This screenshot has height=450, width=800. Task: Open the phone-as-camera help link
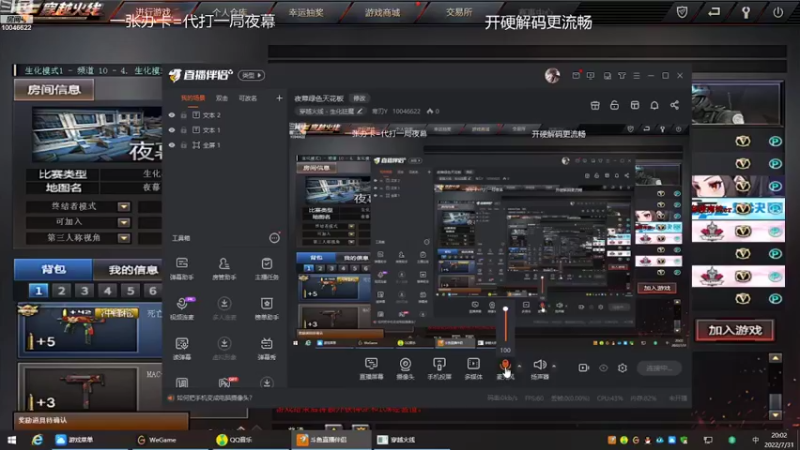pyautogui.click(x=214, y=398)
